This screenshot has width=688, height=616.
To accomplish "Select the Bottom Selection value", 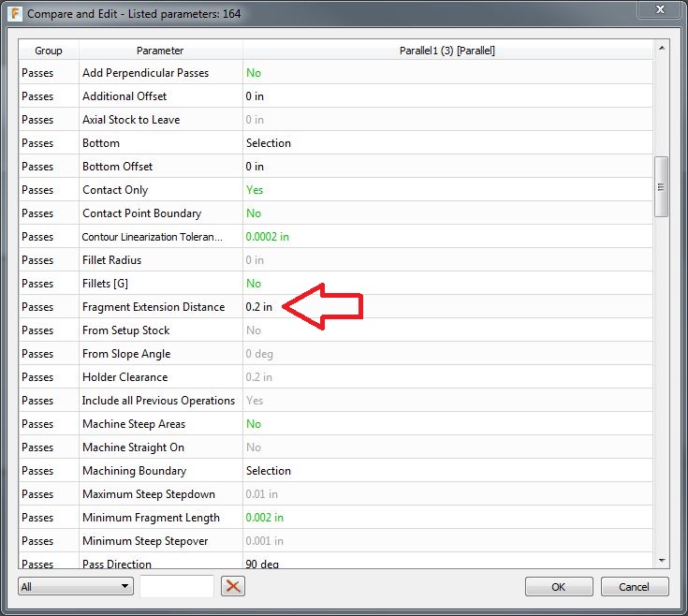I will click(x=269, y=143).
